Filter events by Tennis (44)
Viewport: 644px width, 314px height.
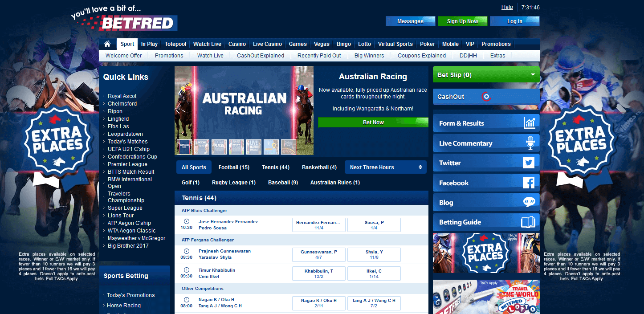click(x=276, y=167)
